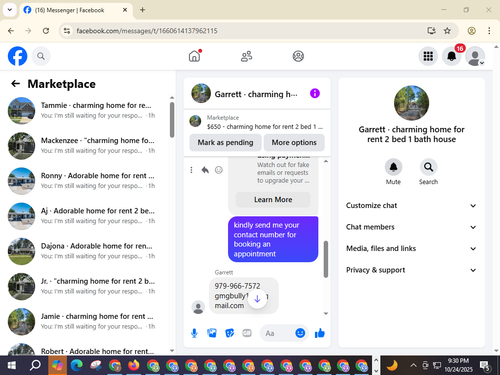Image resolution: width=500 pixels, height=375 pixels.
Task: Click the Facebook menu grid icon
Action: pyautogui.click(x=428, y=56)
